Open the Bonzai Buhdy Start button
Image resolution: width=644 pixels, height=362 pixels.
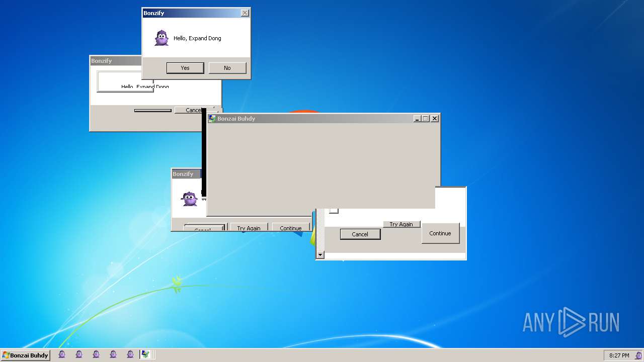[25, 355]
